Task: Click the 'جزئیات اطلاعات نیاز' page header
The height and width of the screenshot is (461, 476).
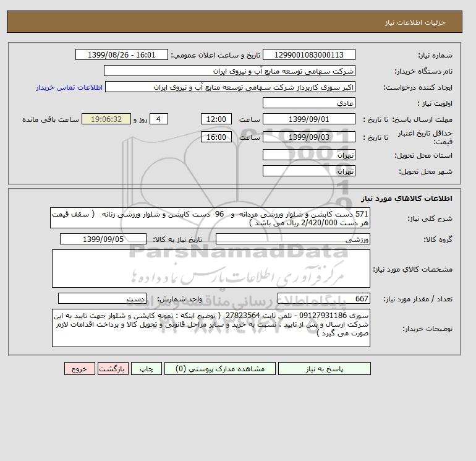Action: coord(415,22)
